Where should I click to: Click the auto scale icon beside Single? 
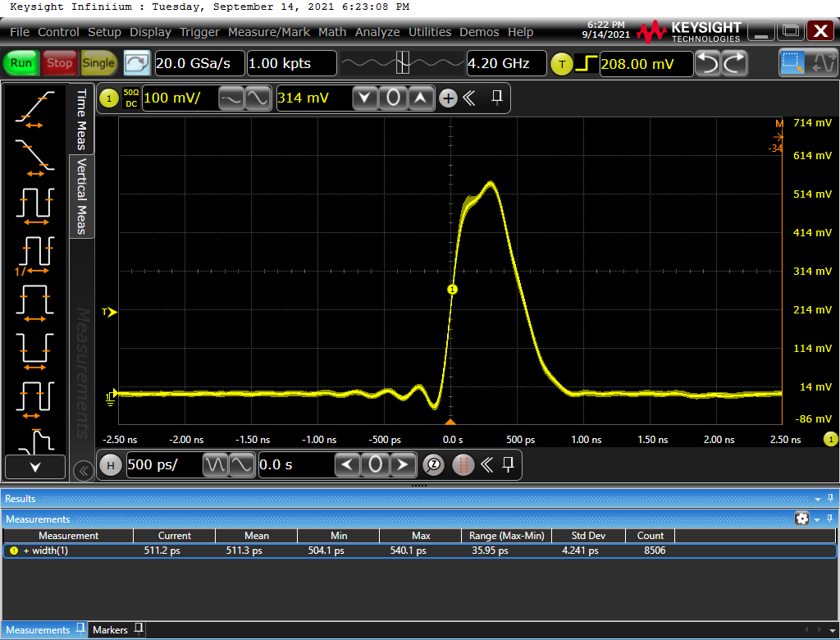pyautogui.click(x=137, y=63)
